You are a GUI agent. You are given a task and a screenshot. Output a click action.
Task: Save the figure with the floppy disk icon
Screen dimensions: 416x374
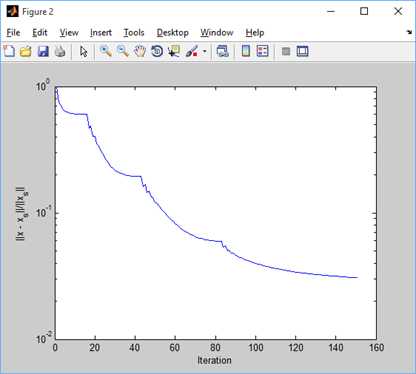(x=43, y=51)
